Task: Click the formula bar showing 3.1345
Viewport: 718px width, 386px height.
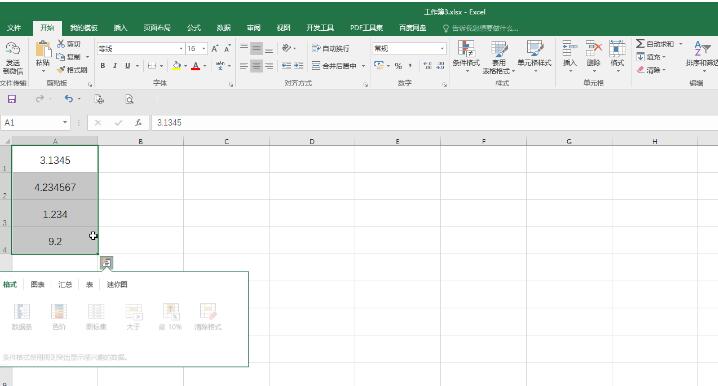Action: tap(434, 123)
